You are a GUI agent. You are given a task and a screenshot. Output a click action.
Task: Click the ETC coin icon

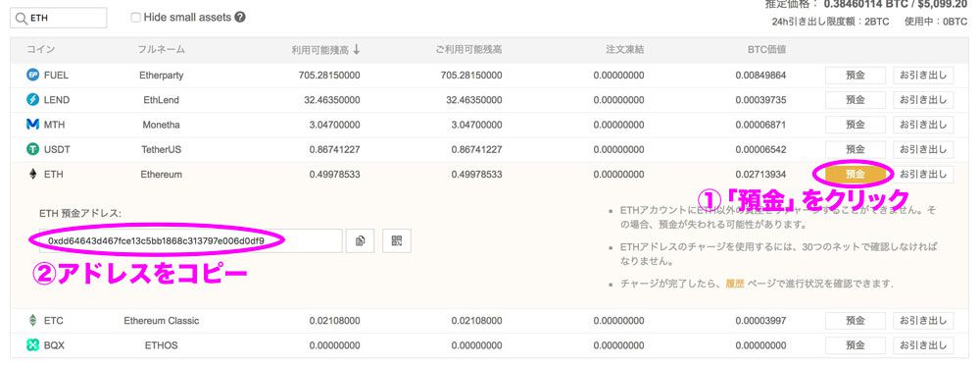33,321
